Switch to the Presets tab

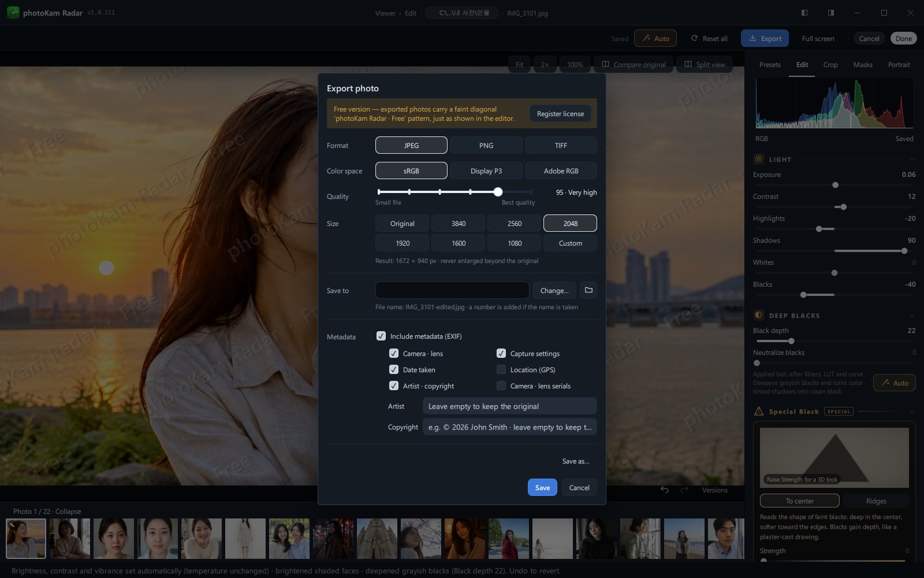[770, 65]
